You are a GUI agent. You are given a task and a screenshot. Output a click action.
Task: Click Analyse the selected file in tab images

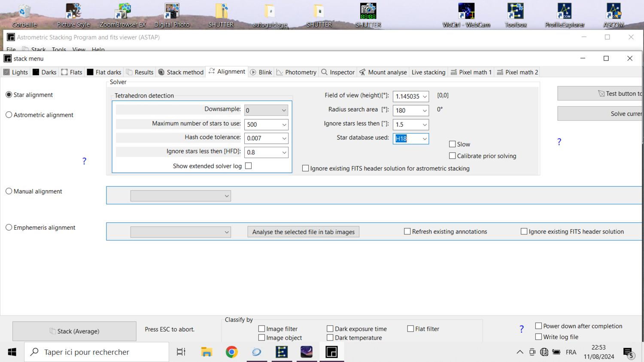click(303, 231)
